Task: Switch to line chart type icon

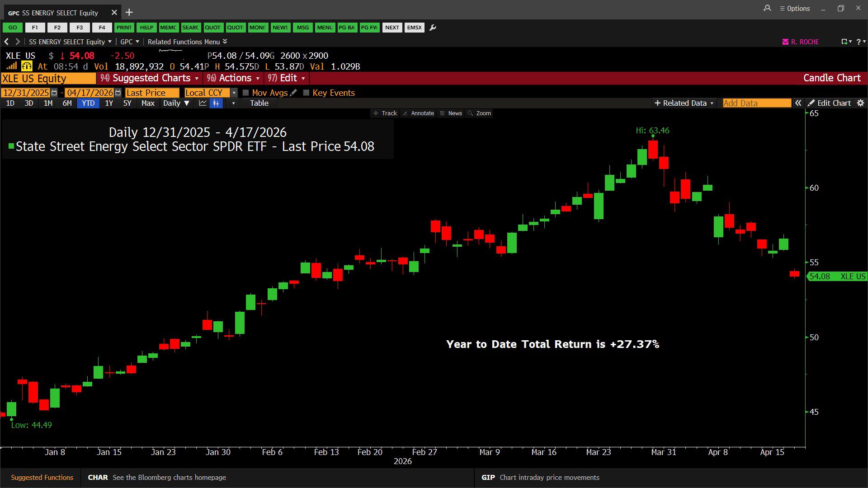Action: coord(203,103)
